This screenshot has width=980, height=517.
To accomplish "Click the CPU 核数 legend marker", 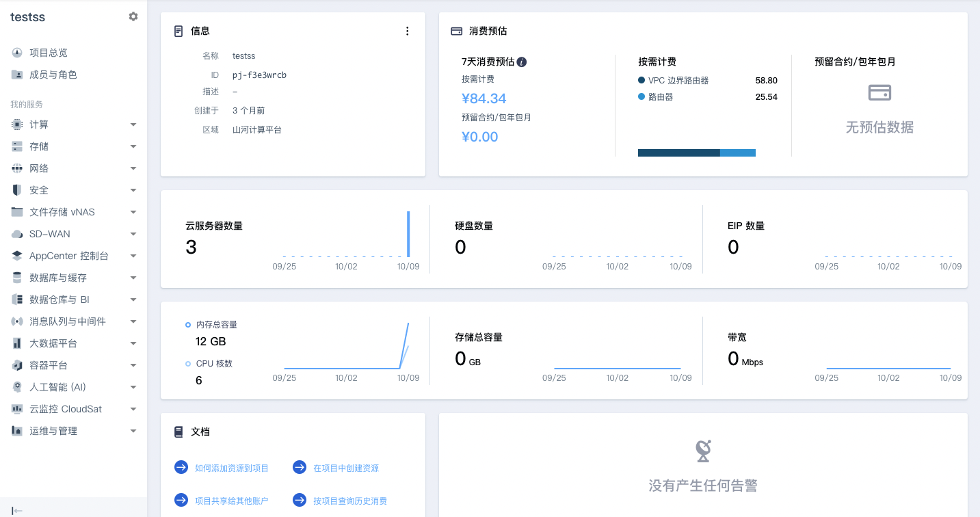I will point(188,363).
